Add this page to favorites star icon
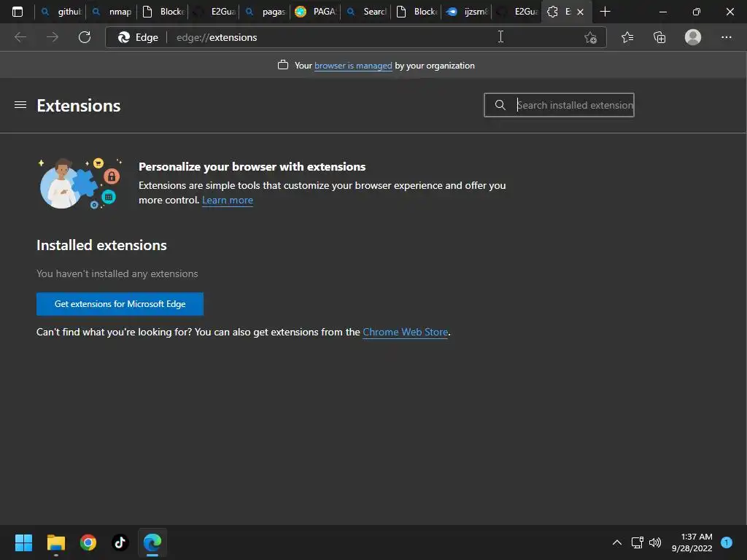This screenshot has width=747, height=560. tap(590, 37)
